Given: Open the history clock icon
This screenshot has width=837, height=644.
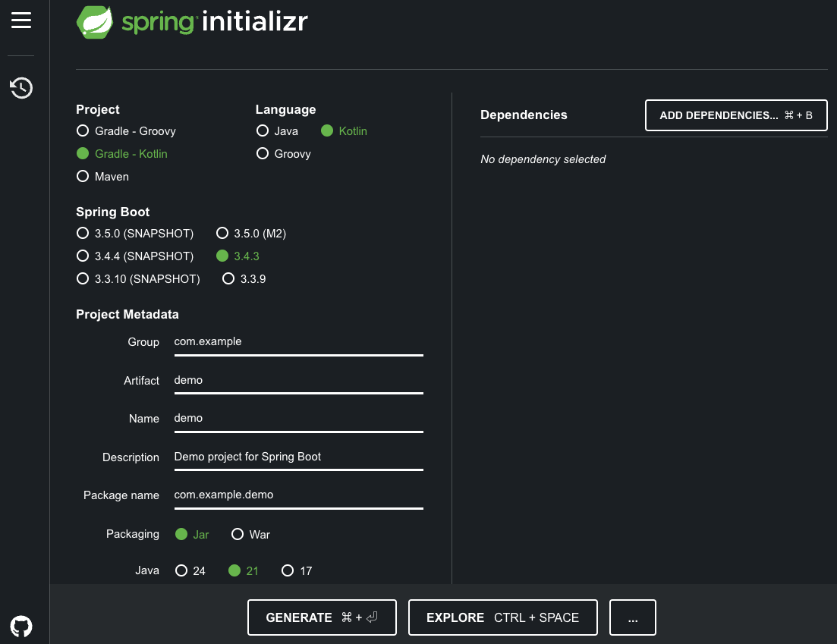Looking at the screenshot, I should [21, 88].
